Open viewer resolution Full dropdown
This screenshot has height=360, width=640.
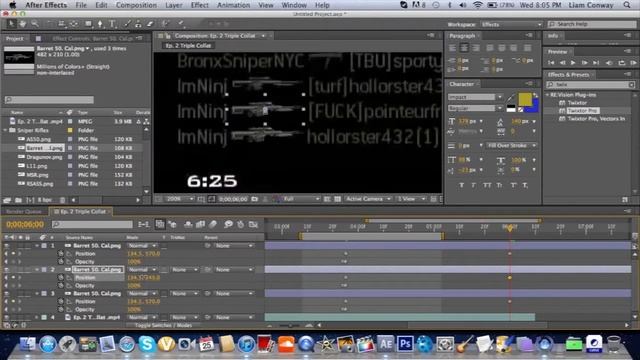click(x=301, y=199)
